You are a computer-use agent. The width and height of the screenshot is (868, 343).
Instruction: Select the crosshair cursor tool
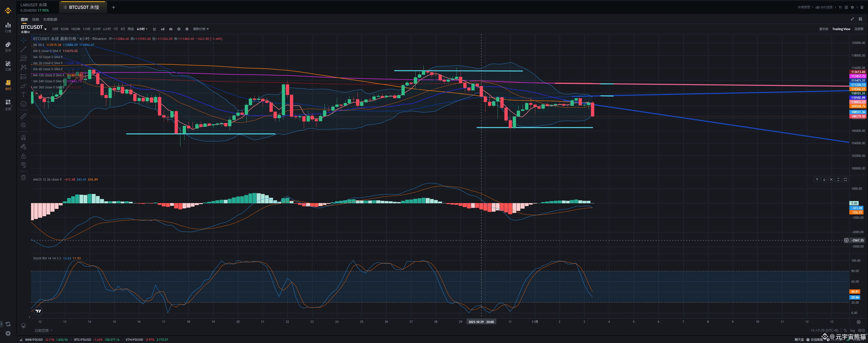coord(23,40)
